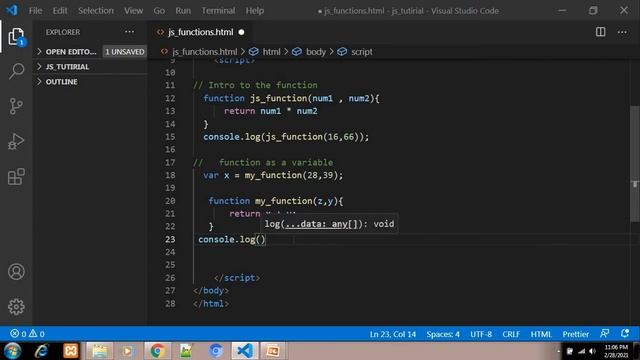Open PowerPoint from the taskbar
Viewport: 640px width, 360px height.
click(x=273, y=351)
